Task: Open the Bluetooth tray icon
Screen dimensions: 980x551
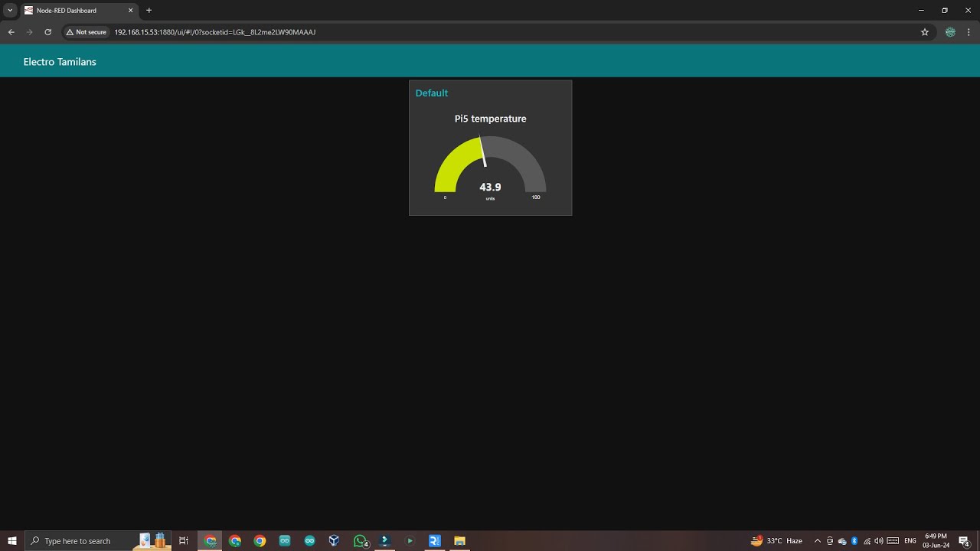Action: point(854,541)
